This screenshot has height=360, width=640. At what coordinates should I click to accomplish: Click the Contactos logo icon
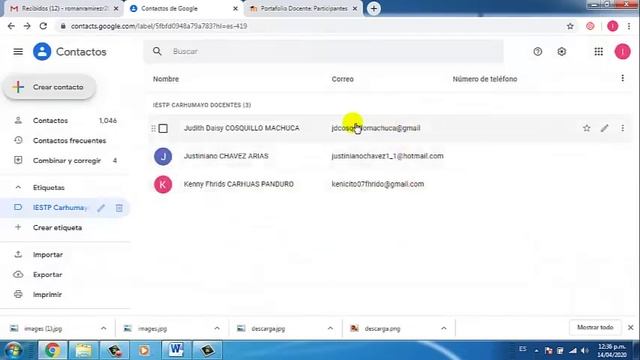[x=42, y=52]
